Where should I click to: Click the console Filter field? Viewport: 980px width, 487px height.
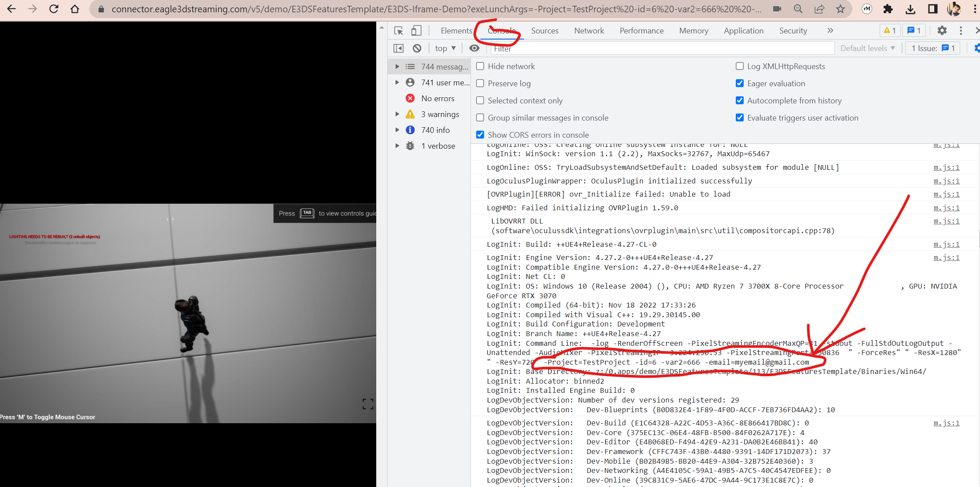663,48
